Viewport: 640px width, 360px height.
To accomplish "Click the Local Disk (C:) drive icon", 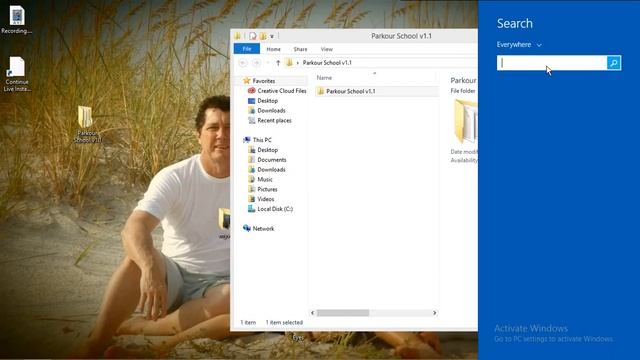I will point(251,209).
